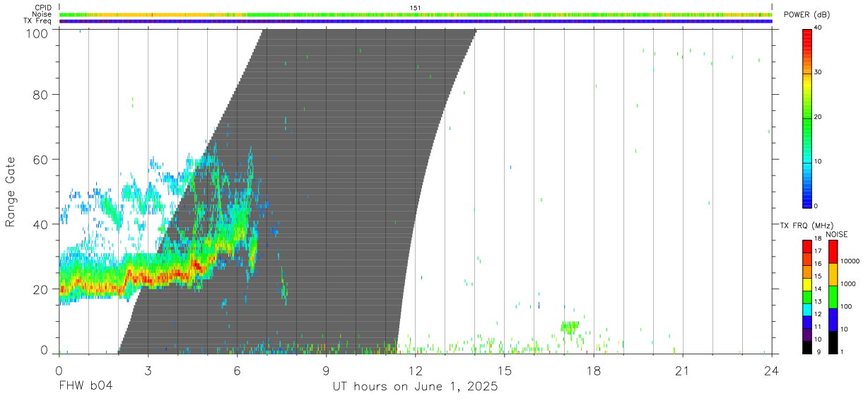Click the Range Gate 0 tick label
The height and width of the screenshot is (401, 868).
coord(45,350)
